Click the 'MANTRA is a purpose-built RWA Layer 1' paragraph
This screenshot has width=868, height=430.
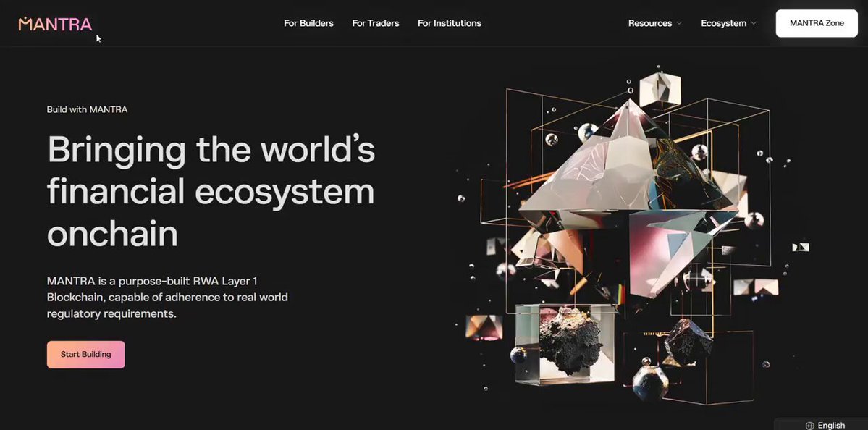click(167, 298)
